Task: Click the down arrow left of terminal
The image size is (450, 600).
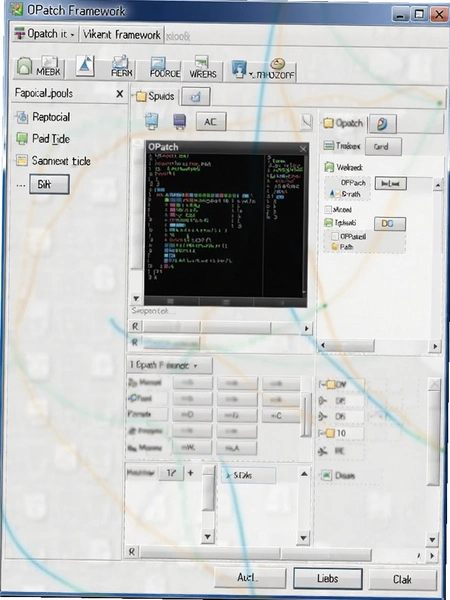Action: tap(135, 298)
